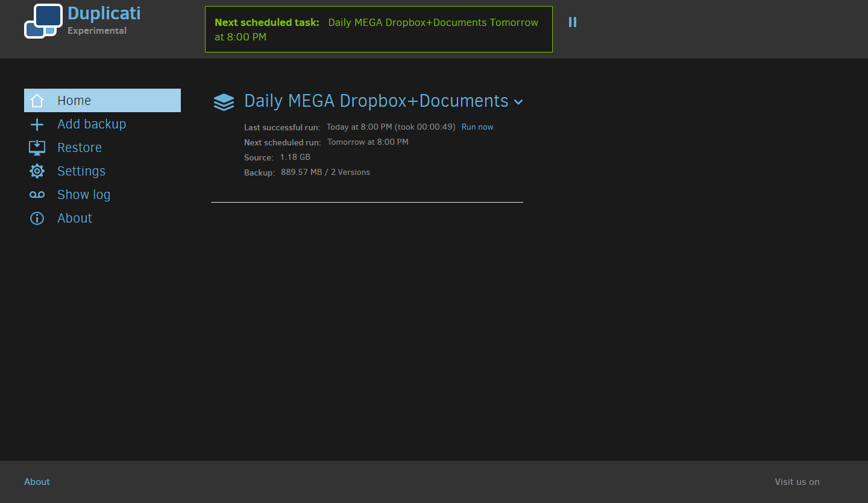Click the Show log tape icon
This screenshot has width=868, height=503.
tap(37, 195)
